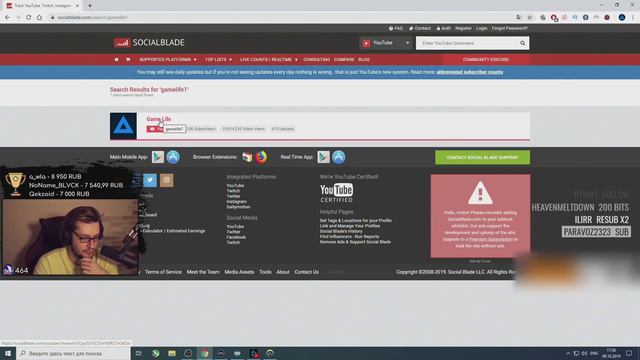Open the Premium Subscription link in adblock notice

(491, 240)
